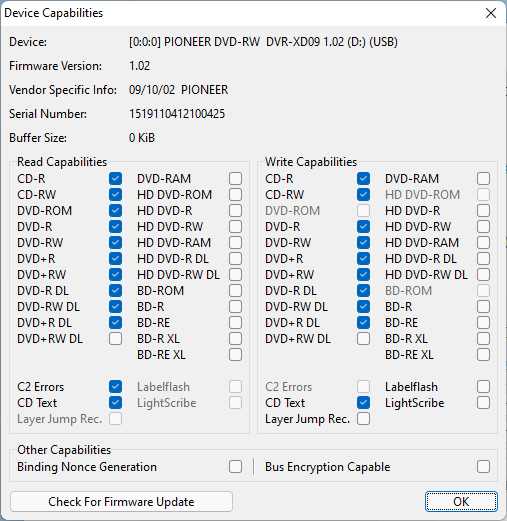Toggle C2 Errors checkbox under Read Capabilities
The image size is (507, 521).
(x=115, y=387)
